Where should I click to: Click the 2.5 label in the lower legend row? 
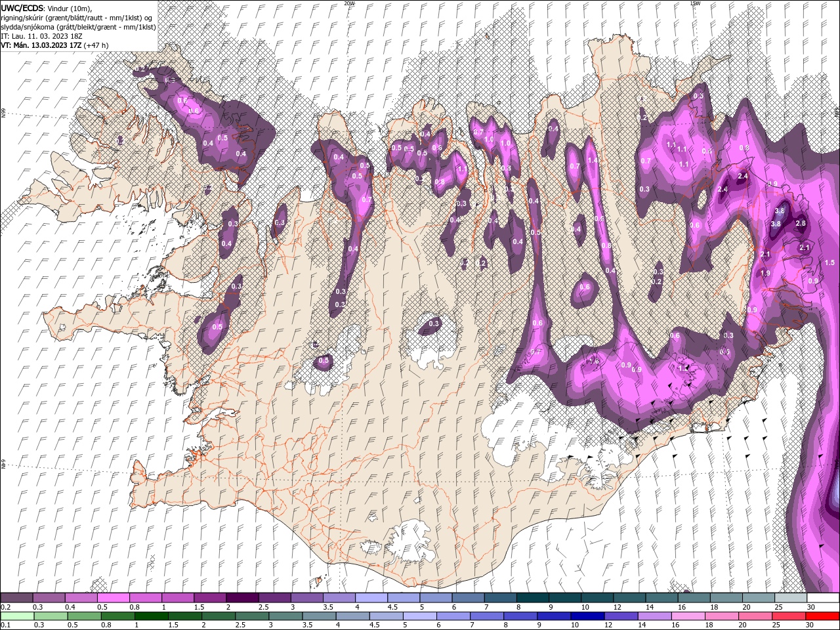[240, 625]
